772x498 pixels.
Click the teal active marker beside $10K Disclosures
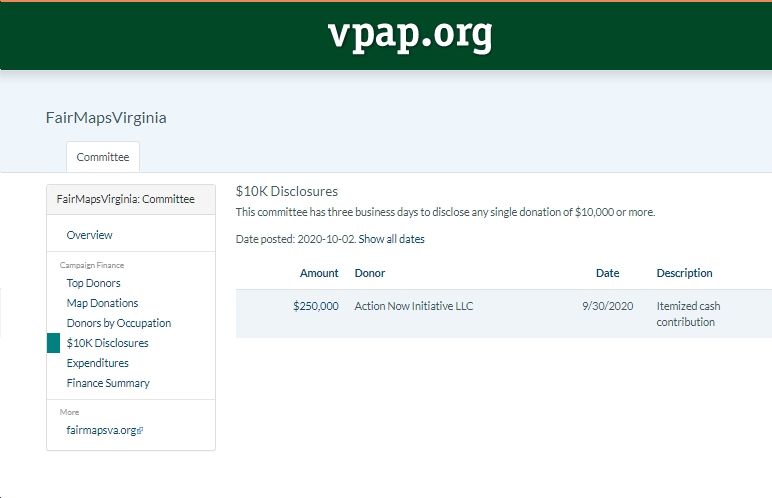tap(53, 343)
